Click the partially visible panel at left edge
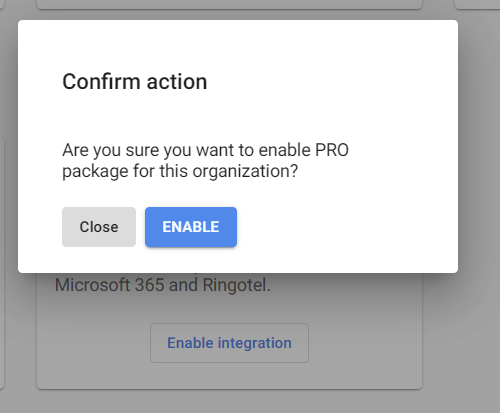The width and height of the screenshot is (500, 413). (2, 263)
